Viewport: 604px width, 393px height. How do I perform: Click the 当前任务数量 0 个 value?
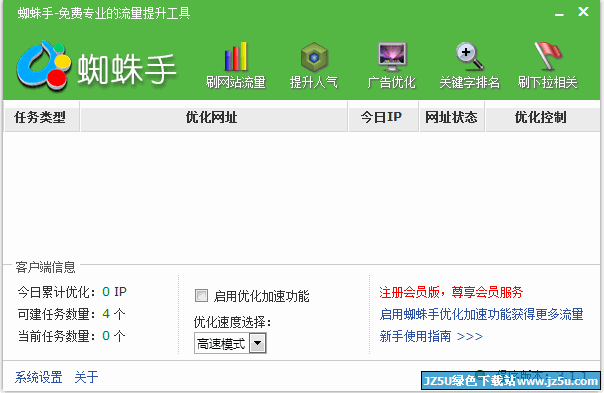[114, 336]
